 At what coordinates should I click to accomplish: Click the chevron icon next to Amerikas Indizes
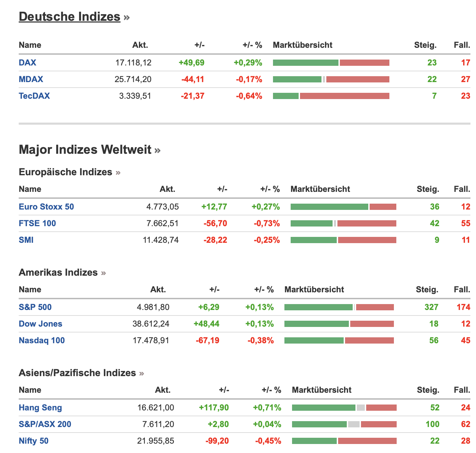tap(104, 273)
